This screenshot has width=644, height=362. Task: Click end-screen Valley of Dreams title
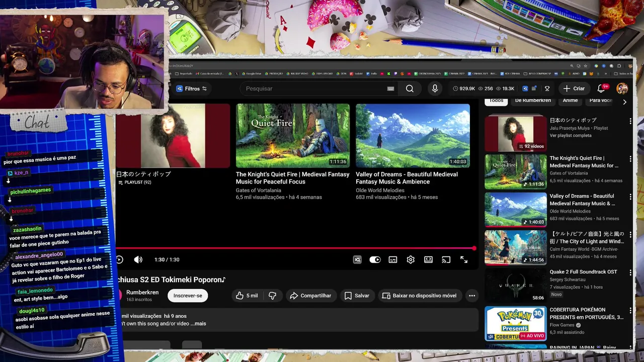407,178
